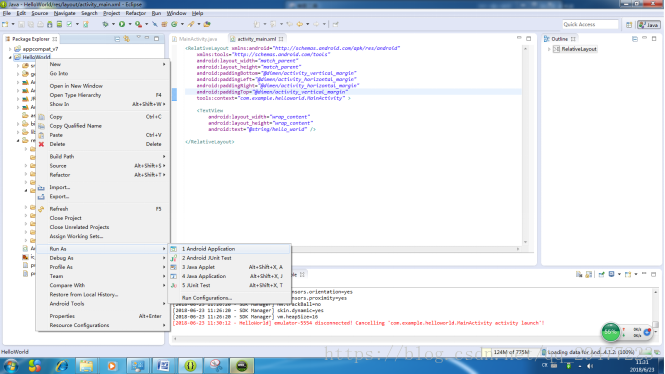Image resolution: width=665 pixels, height=374 pixels.
Task: Click the android:text line in the editor
Action: 262,129
